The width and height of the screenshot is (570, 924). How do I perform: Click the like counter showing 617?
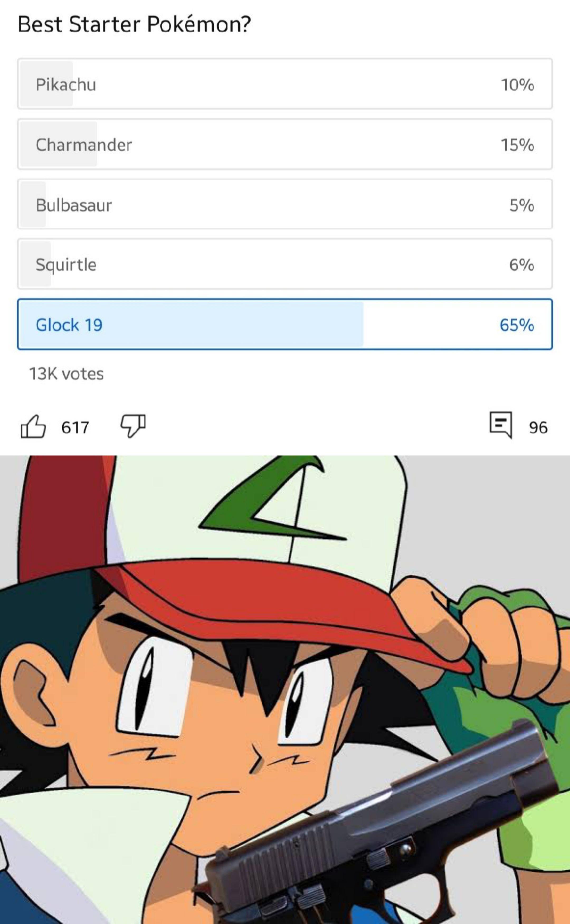point(74,427)
